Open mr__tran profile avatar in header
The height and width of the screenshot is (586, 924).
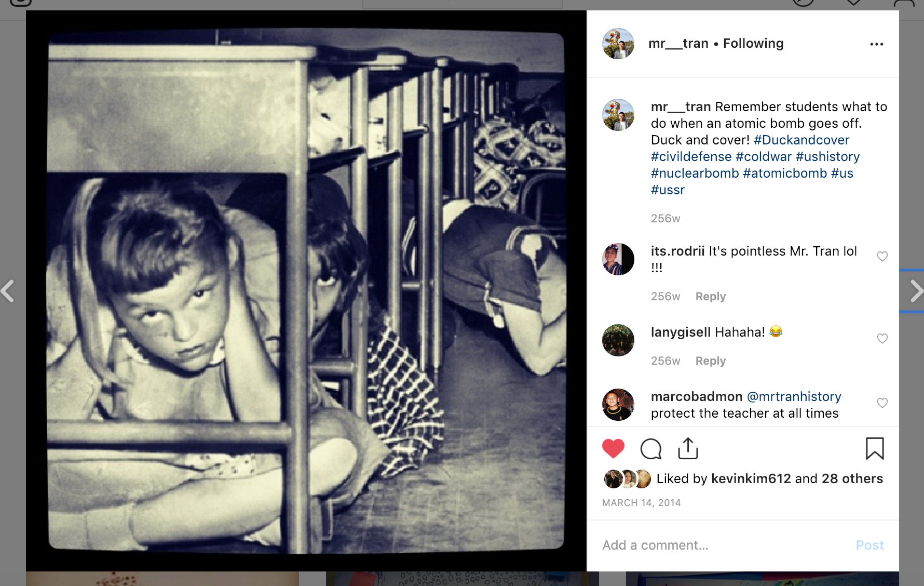point(618,44)
